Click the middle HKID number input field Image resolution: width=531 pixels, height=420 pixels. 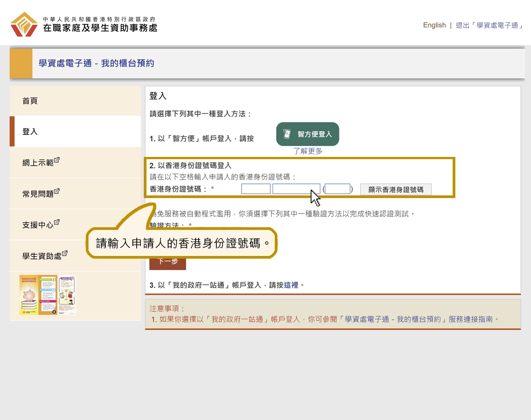[x=296, y=189]
